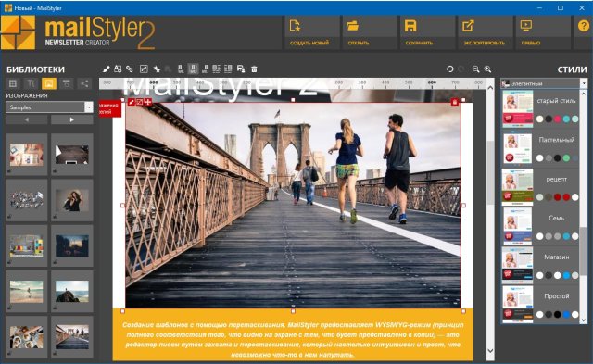Align image to the right

pos(205,69)
